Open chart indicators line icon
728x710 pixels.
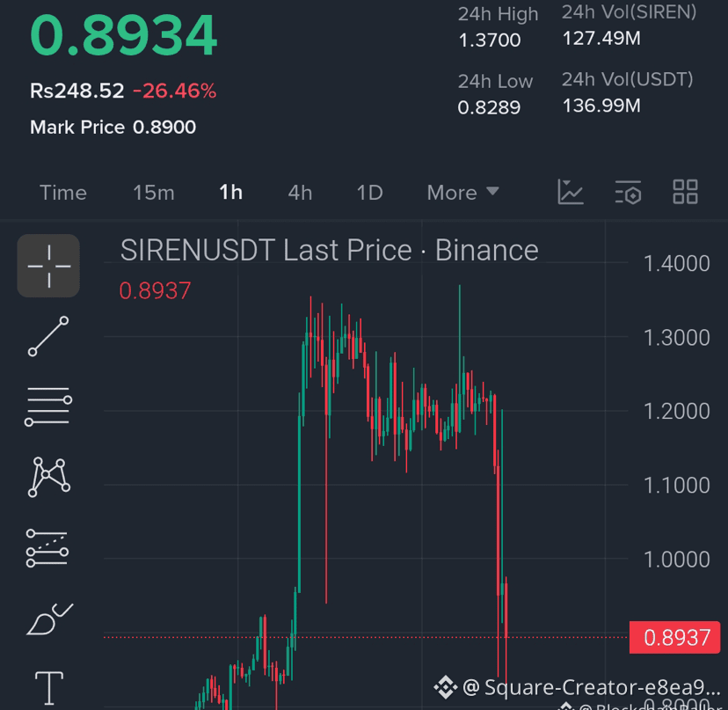pyautogui.click(x=570, y=192)
